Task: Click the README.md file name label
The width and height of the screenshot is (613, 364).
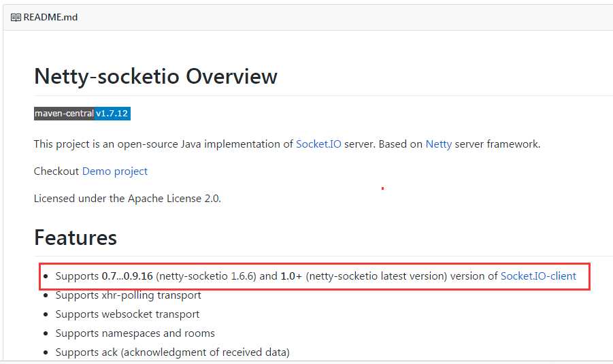Action: 50,17
